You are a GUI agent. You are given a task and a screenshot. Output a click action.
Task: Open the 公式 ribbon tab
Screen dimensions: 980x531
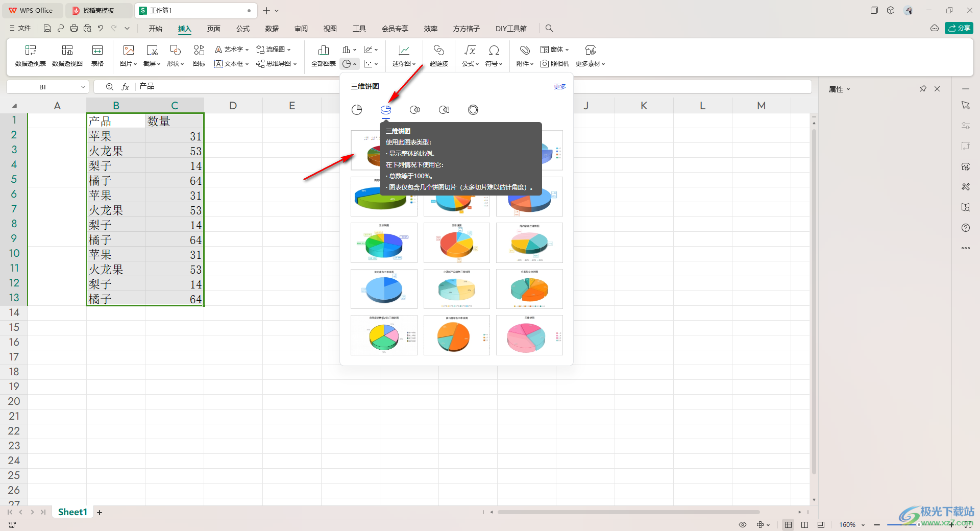click(243, 29)
